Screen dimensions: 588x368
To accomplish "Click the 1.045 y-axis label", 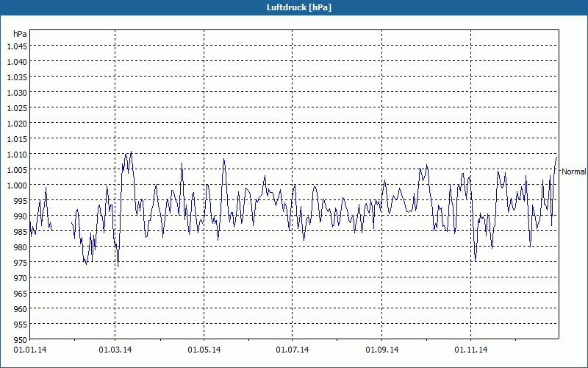I will pyautogui.click(x=17, y=46).
